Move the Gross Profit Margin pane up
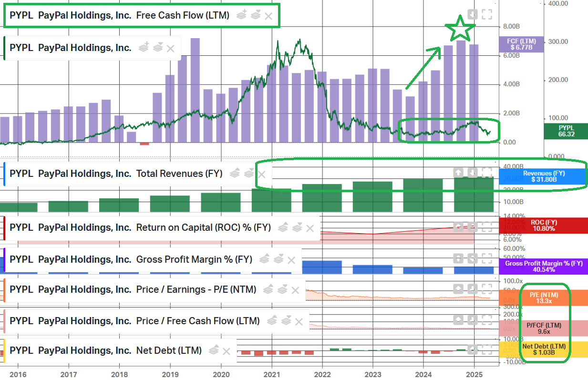Image resolution: width=588 pixels, height=380 pixels. click(458, 258)
